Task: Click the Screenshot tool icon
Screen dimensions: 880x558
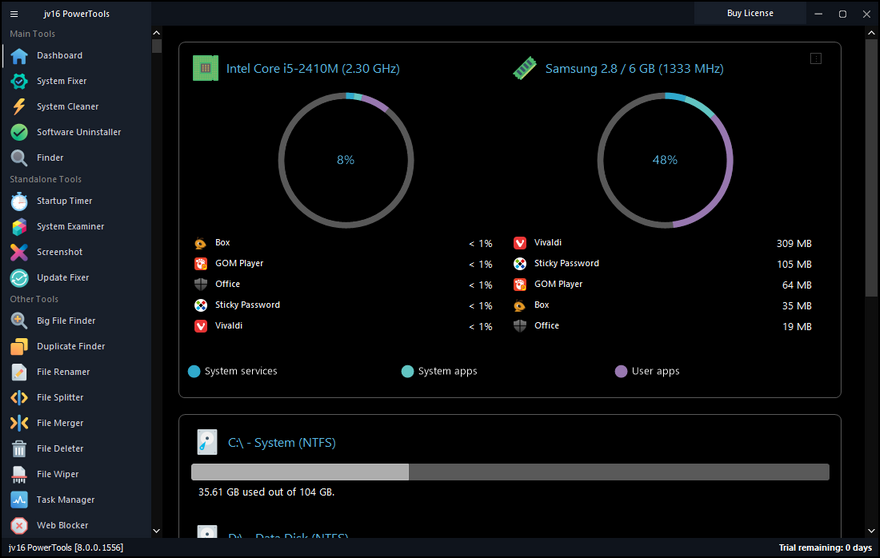Action: (x=19, y=253)
